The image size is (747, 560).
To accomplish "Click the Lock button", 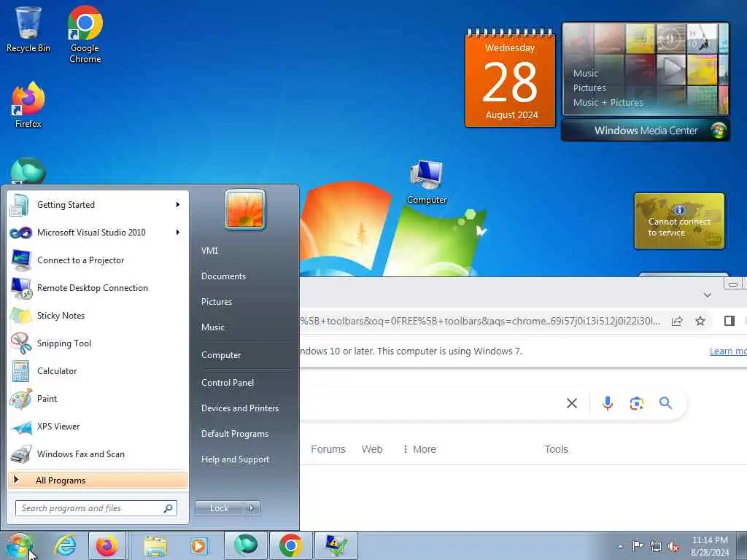I will pos(219,508).
